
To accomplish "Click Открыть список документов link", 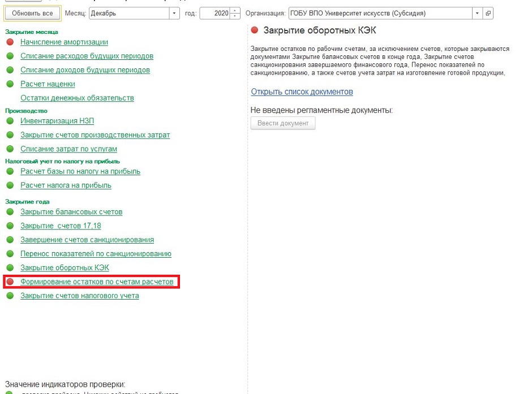I will [x=302, y=92].
